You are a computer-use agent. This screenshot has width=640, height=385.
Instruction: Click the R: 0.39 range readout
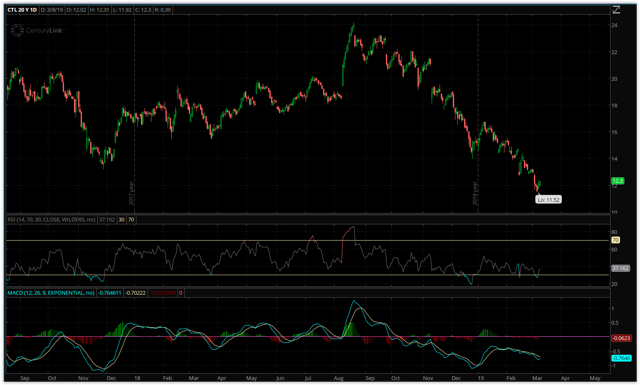(163, 9)
